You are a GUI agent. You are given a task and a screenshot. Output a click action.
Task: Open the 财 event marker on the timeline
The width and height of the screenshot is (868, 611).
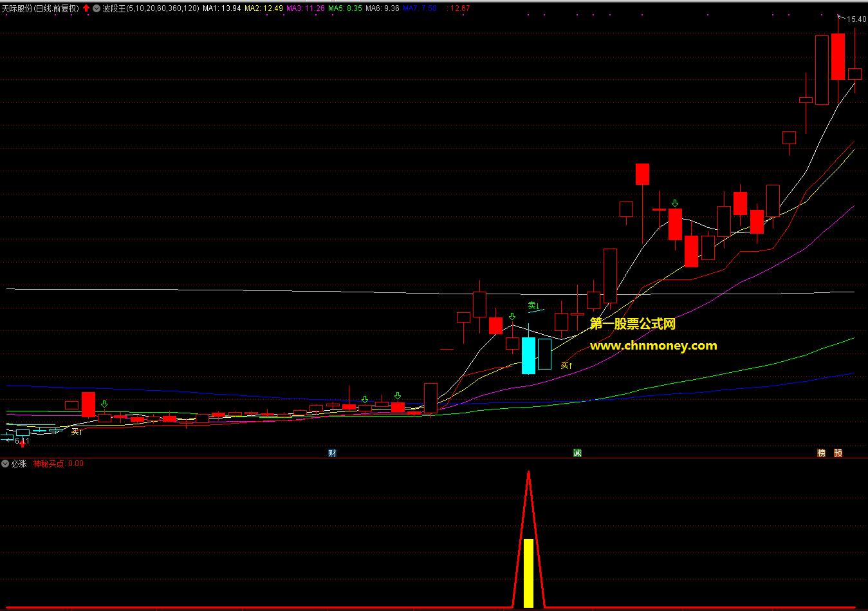(332, 453)
